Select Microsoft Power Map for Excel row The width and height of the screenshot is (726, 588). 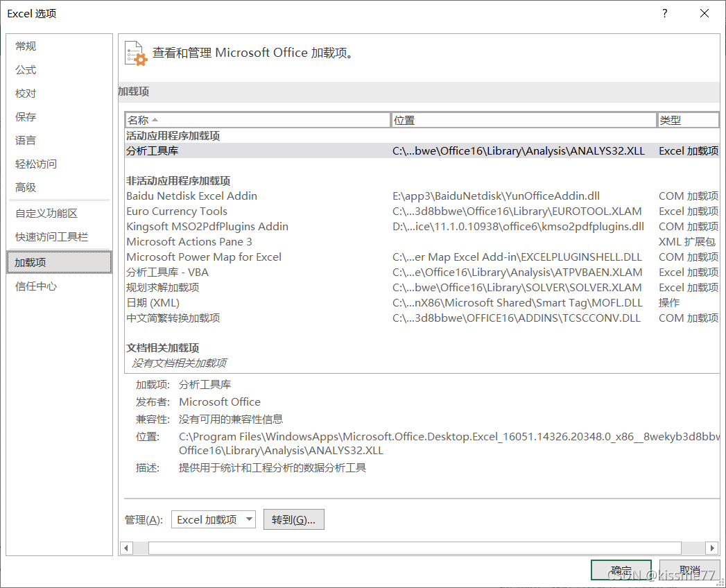click(422, 257)
